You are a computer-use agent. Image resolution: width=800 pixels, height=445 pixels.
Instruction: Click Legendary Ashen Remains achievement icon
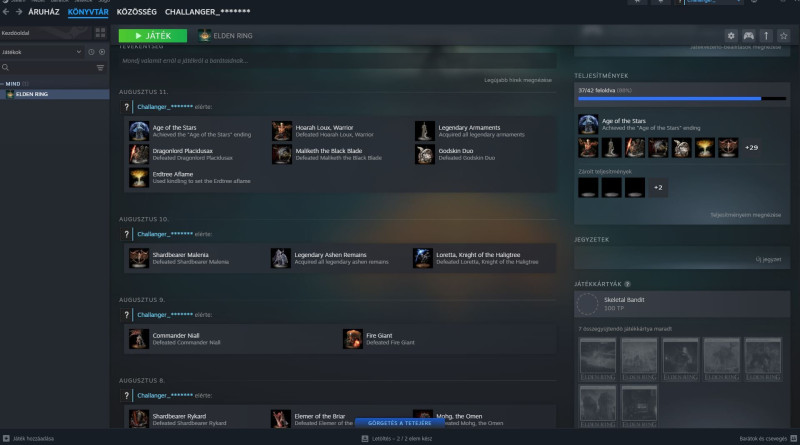click(x=281, y=258)
